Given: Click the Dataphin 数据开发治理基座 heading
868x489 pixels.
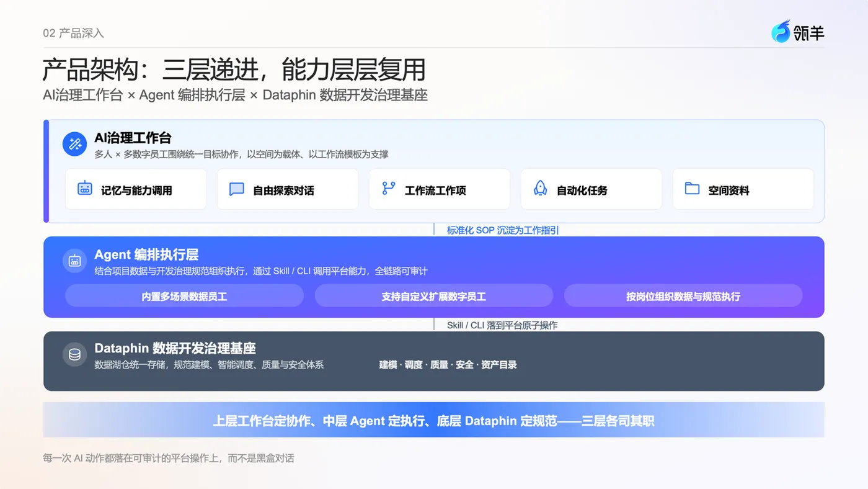Looking at the screenshot, I should (175, 348).
